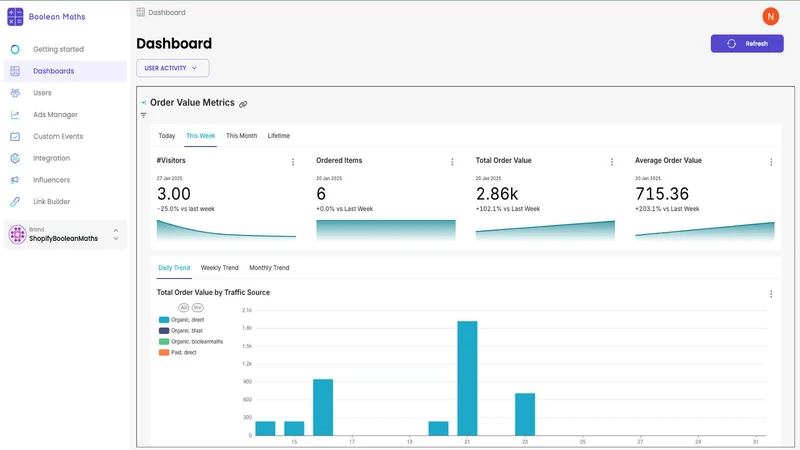800x450 pixels.
Task: Open Ads Manager in the sidebar
Action: point(56,115)
